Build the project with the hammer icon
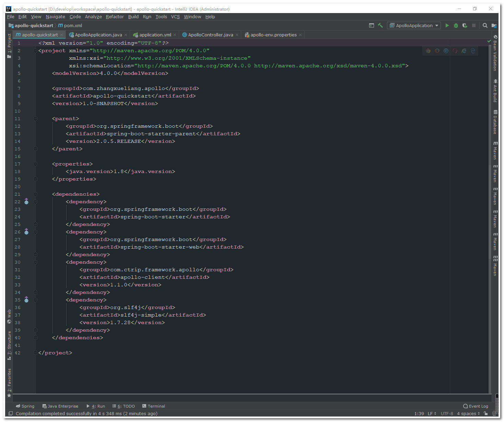The height and width of the screenshot is (422, 504). 380,25
